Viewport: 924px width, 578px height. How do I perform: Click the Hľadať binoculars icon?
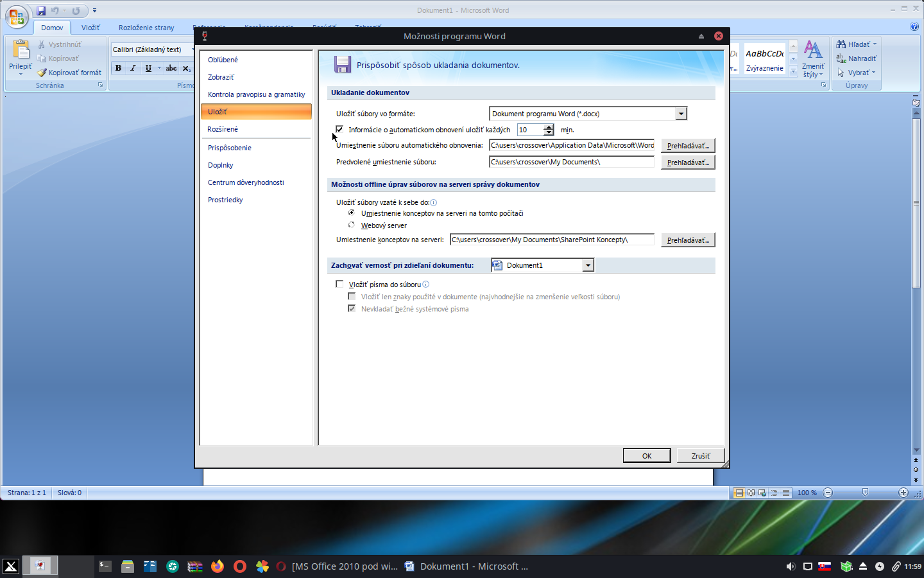(841, 44)
